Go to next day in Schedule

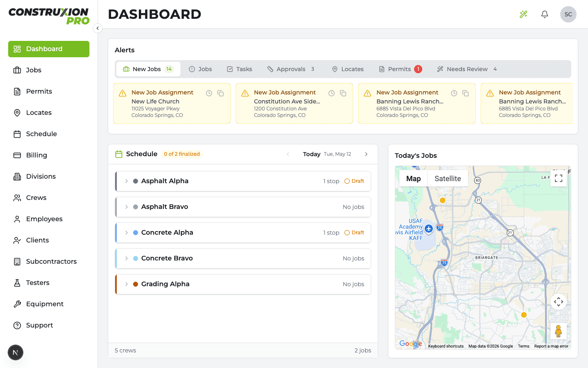coord(366,154)
